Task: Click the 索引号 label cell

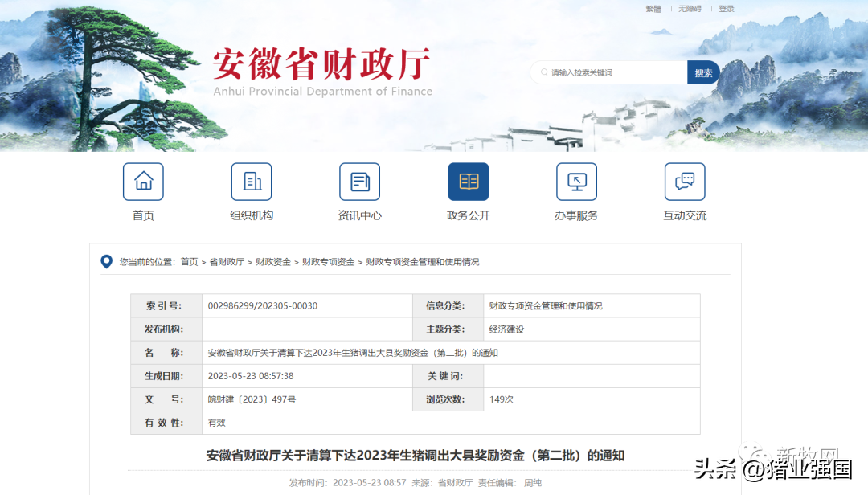Action: [x=166, y=305]
